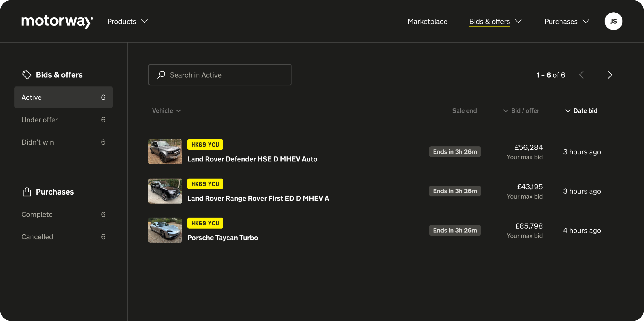Open Land Rover Defender HSE D MHEV Auto listing

coord(252,159)
